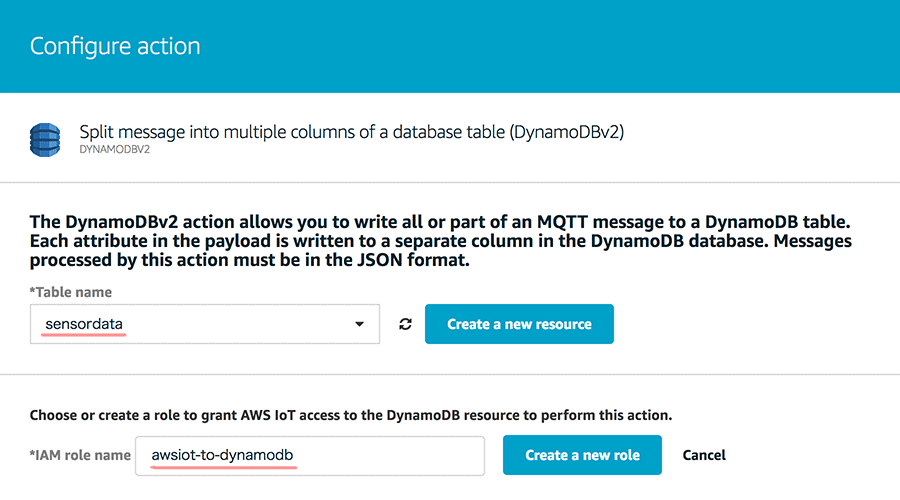The height and width of the screenshot is (500, 900).
Task: Click the Split message into multiple columns title
Action: (x=351, y=132)
